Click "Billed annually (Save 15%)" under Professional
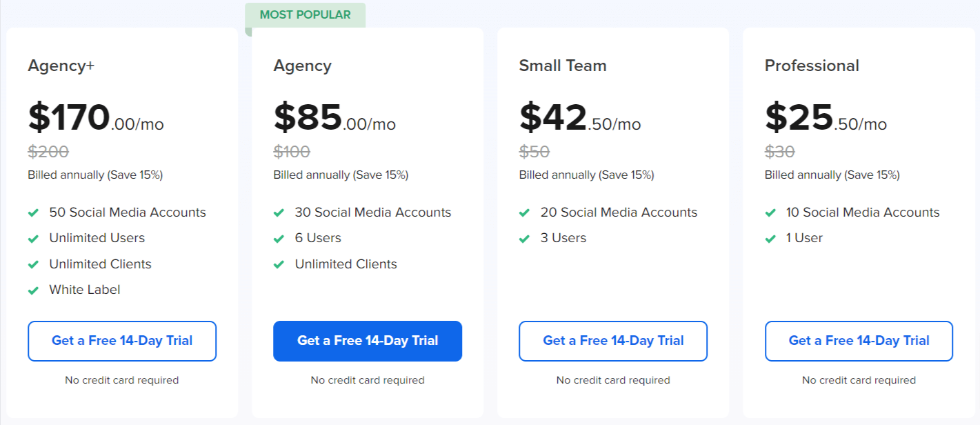This screenshot has width=980, height=425. coord(832,175)
